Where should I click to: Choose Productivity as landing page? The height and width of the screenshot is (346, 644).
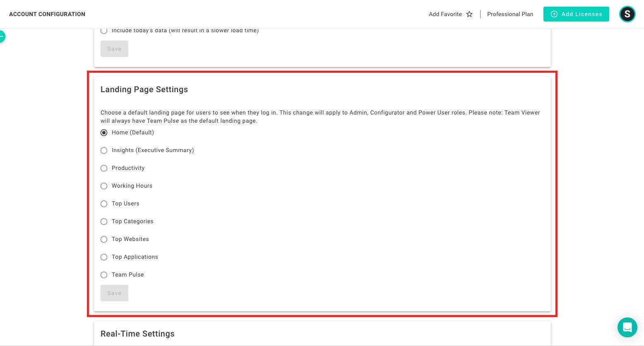[x=104, y=168]
